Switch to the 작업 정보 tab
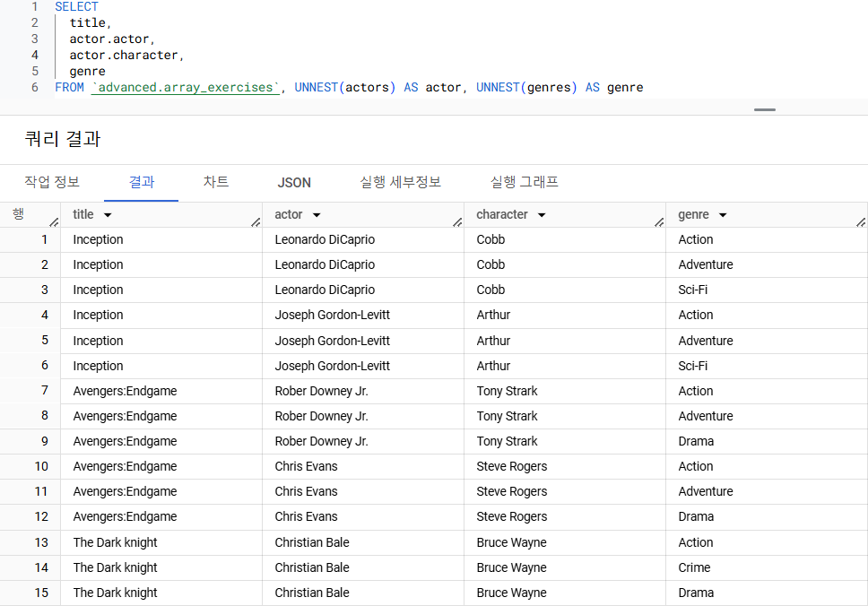This screenshot has width=868, height=606. tap(52, 182)
